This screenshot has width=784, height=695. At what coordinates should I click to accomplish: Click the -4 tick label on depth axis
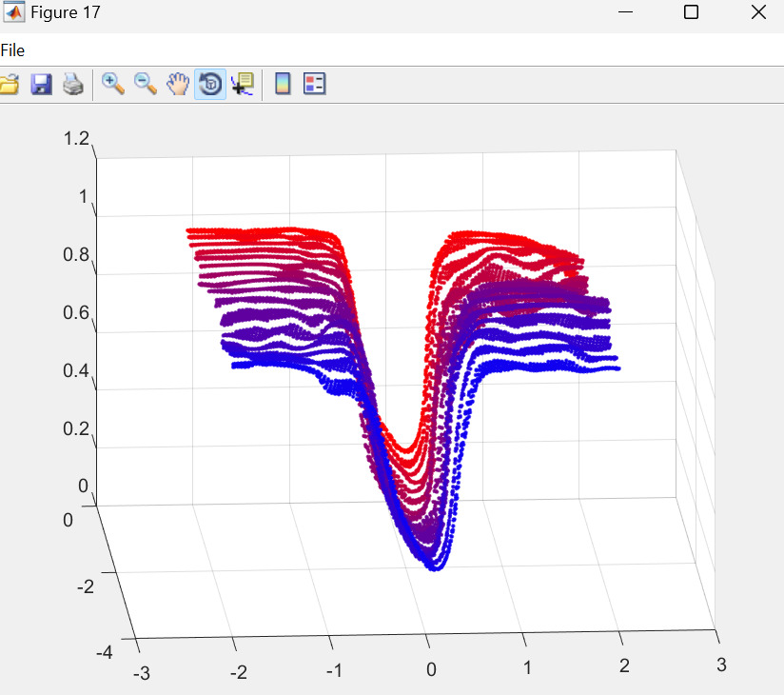(x=104, y=653)
